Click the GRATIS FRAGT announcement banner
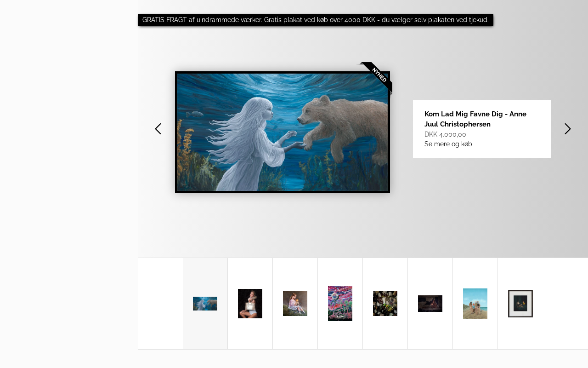 (x=316, y=20)
